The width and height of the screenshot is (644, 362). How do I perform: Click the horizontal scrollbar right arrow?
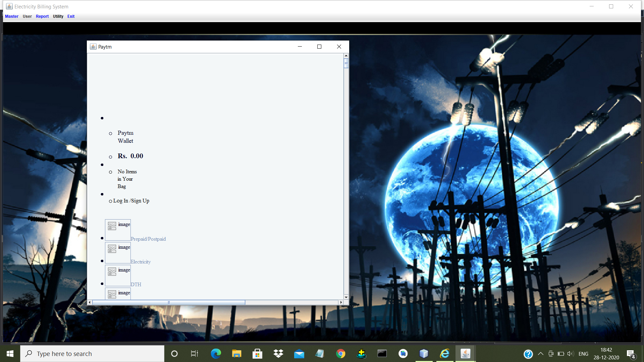click(341, 302)
